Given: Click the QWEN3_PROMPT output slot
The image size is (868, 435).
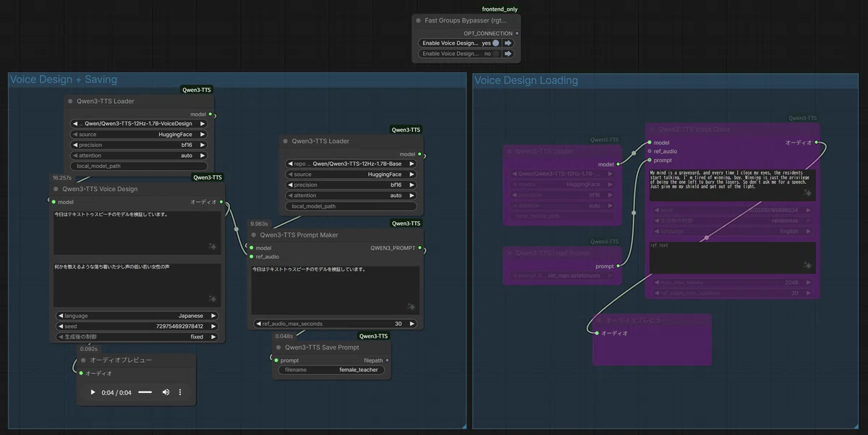Looking at the screenshot, I should click(420, 248).
